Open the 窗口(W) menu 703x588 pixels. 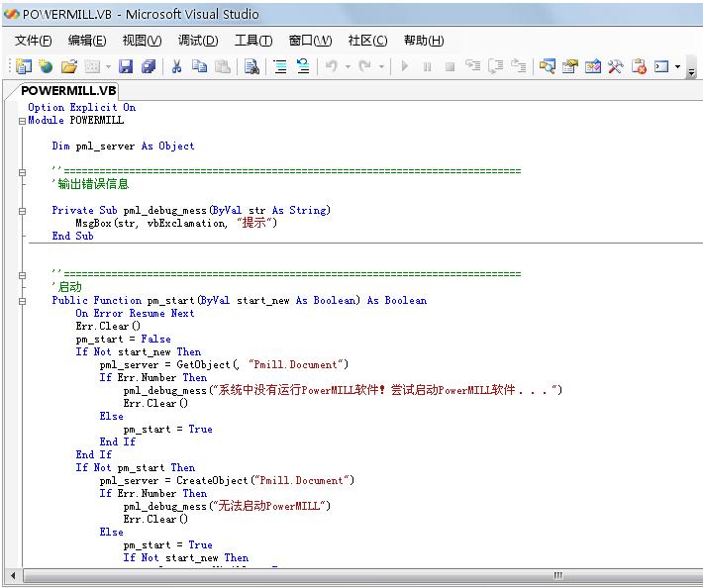pyautogui.click(x=310, y=41)
